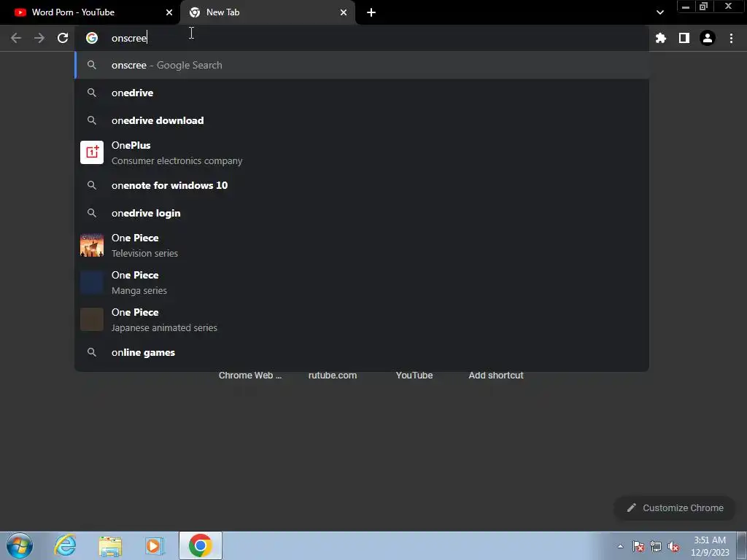
Task: Select One Piece Television series suggestion
Action: pos(362,245)
